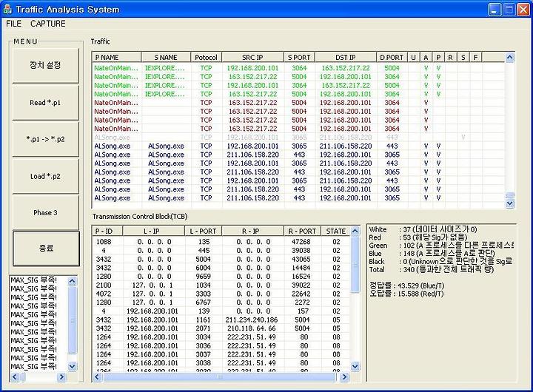Click the R - IP column header
533x392 pixels.
click(x=252, y=231)
